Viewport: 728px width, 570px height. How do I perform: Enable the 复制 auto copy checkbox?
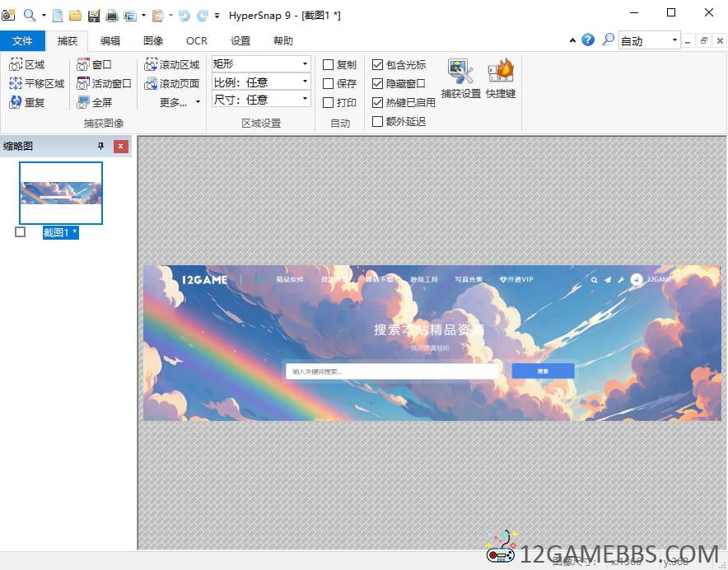pyautogui.click(x=328, y=64)
